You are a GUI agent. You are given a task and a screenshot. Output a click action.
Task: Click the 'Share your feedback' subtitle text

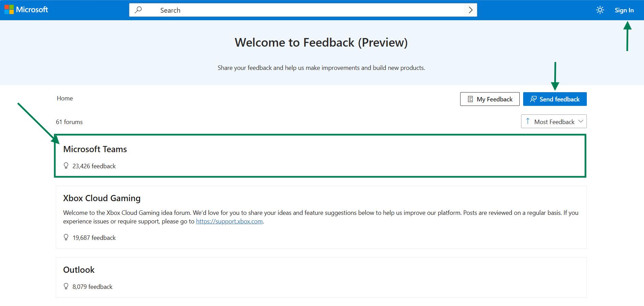point(321,68)
